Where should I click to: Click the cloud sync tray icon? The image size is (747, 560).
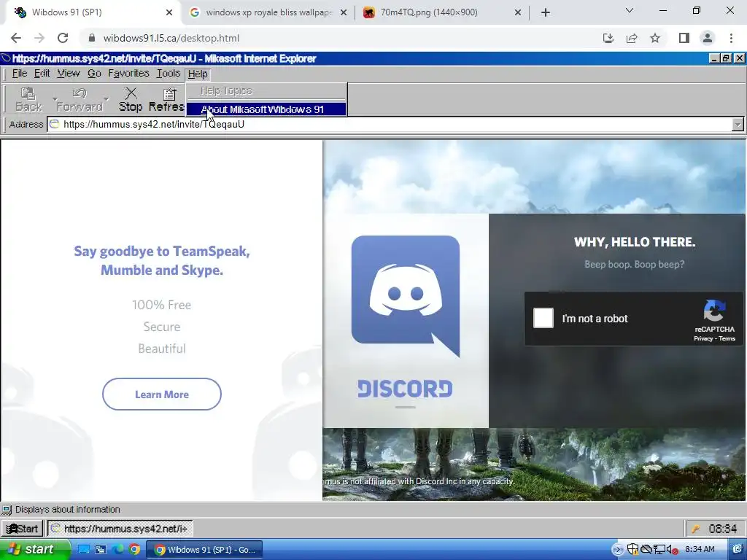(x=646, y=550)
